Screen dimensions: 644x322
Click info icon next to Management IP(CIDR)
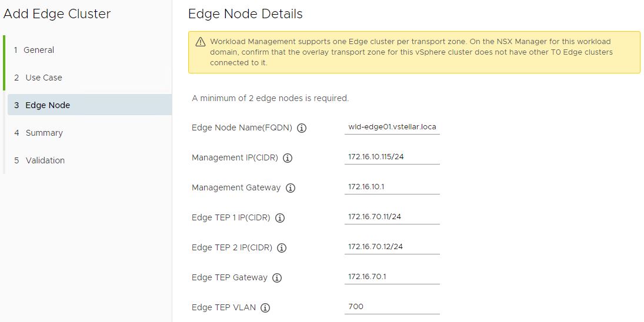288,158
